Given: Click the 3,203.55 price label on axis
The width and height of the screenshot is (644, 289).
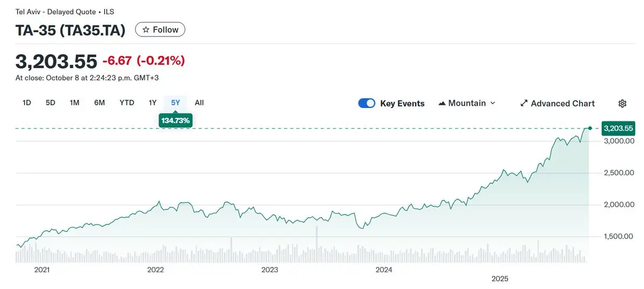Looking at the screenshot, I should pyautogui.click(x=618, y=128).
